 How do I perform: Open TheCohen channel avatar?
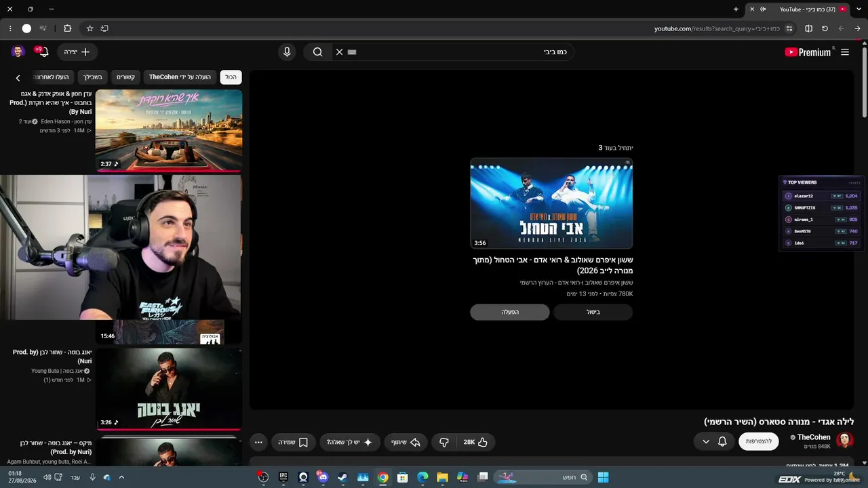(845, 441)
